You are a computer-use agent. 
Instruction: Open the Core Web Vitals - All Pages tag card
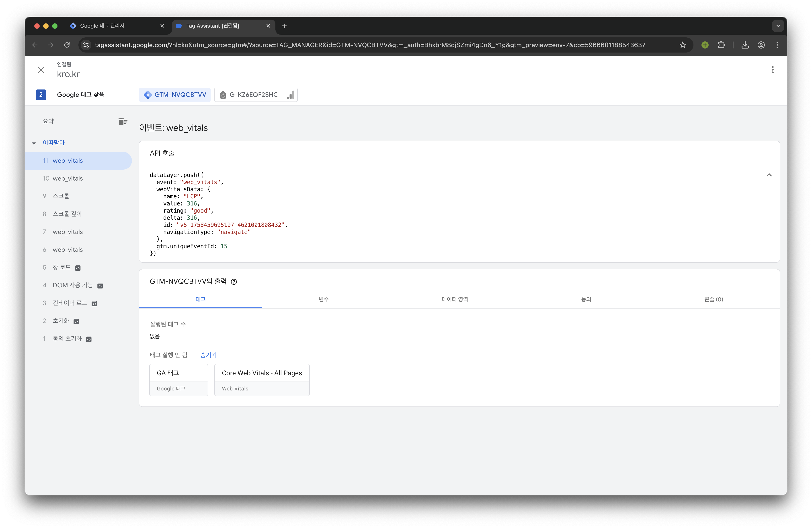262,380
